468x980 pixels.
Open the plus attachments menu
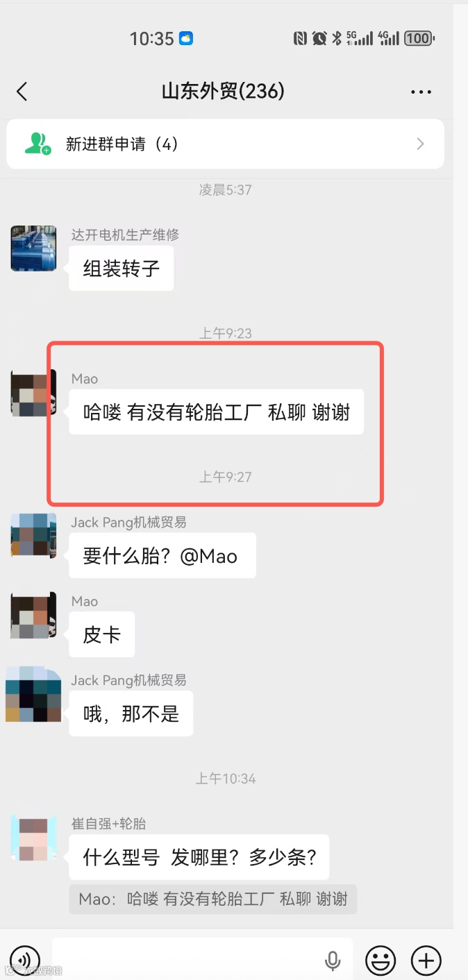426,961
